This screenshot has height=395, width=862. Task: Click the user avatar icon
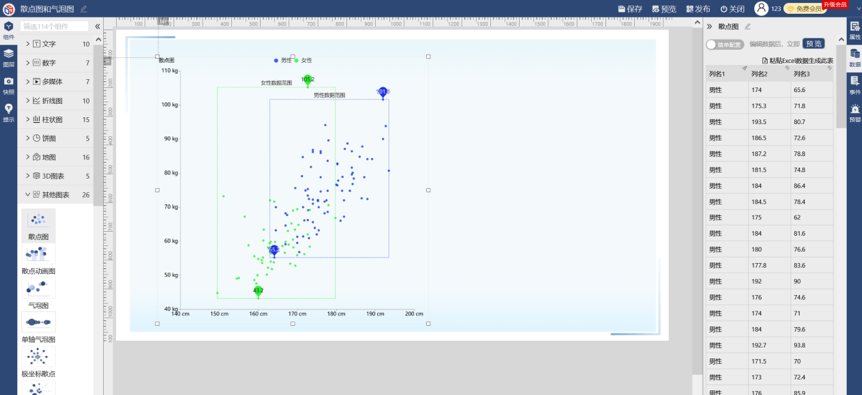coord(761,8)
